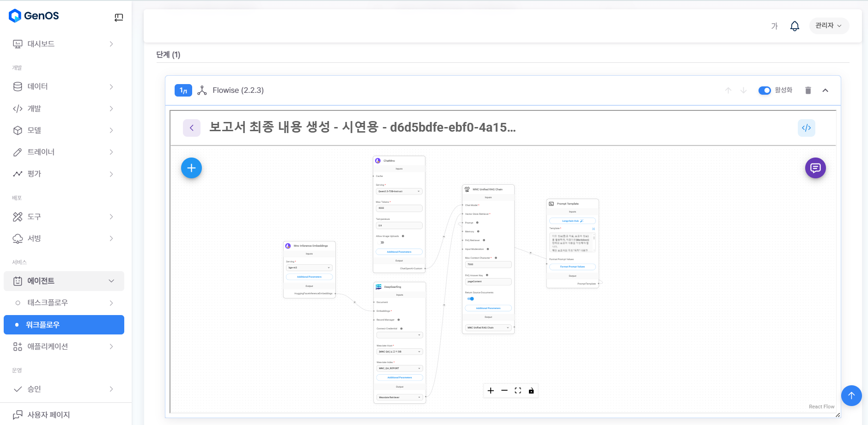Click the scroll to top arrow button
This screenshot has width=868, height=425.
851,395
